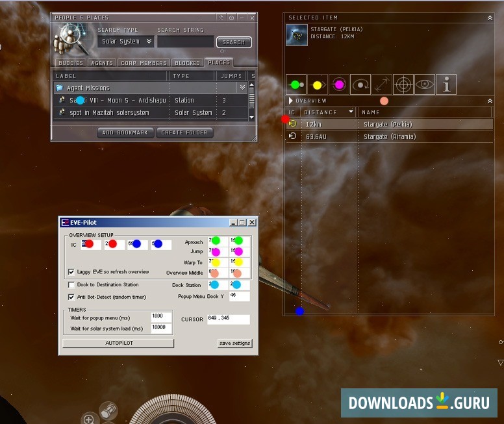Click the first Warp To coordinate field
Screen dimensions: 504x424
[218, 262]
